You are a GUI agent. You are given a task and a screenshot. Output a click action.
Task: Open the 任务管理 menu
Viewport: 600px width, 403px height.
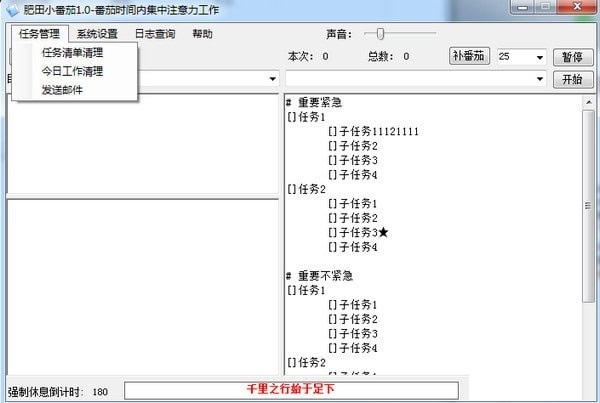click(39, 34)
